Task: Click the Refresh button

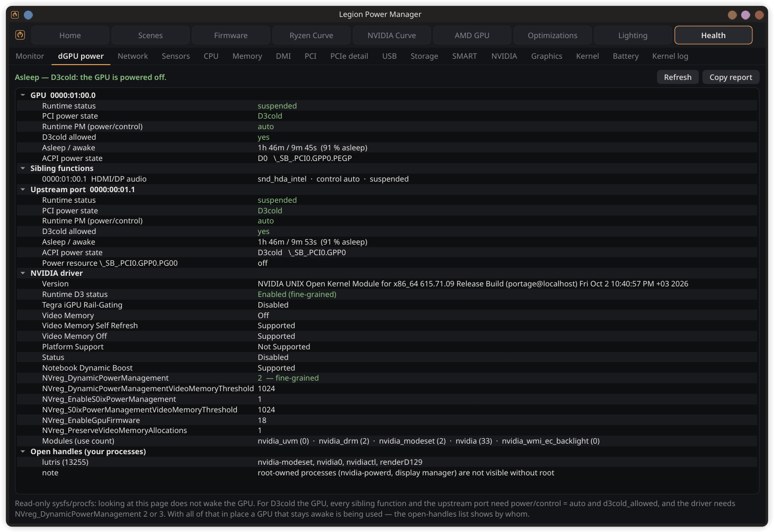Action: click(678, 77)
